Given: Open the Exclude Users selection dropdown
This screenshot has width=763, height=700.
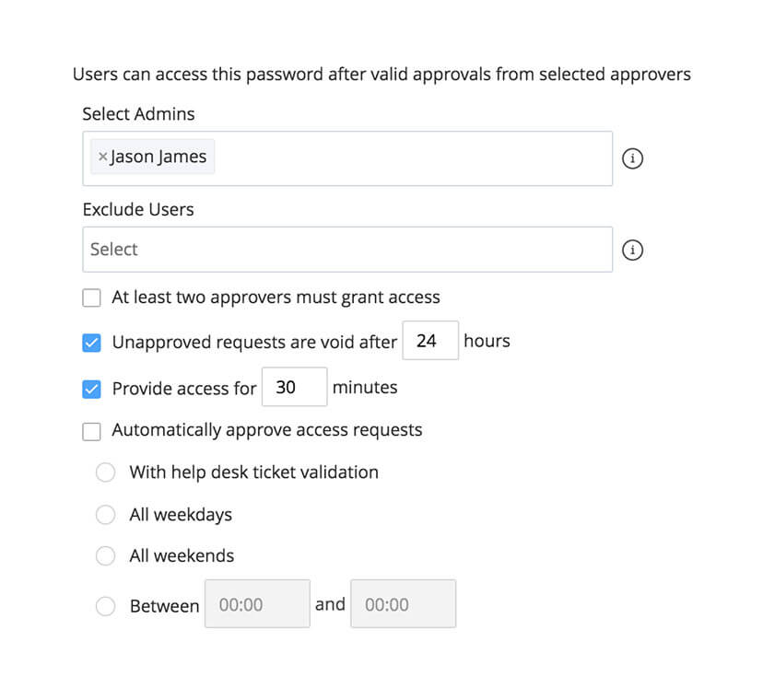Looking at the screenshot, I should click(x=347, y=250).
